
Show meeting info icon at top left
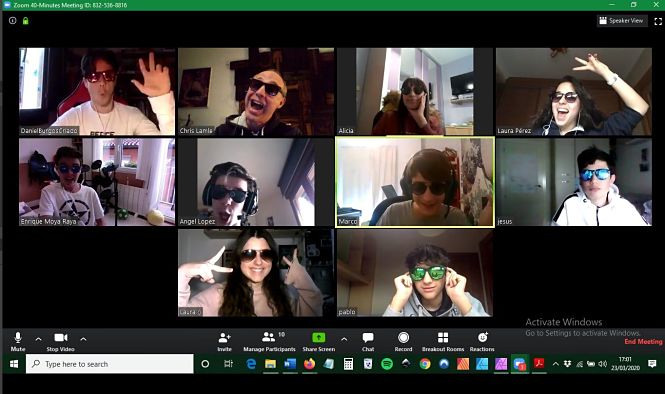(x=13, y=20)
